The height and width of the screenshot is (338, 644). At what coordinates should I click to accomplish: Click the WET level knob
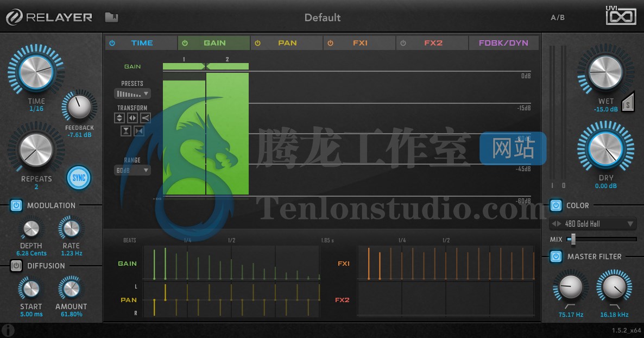tap(605, 72)
